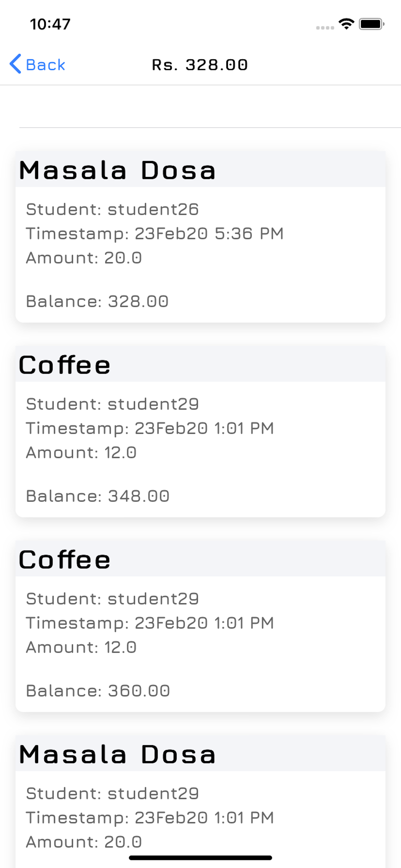Tap Timestamp 23Feb20 5:36 PM

155,233
